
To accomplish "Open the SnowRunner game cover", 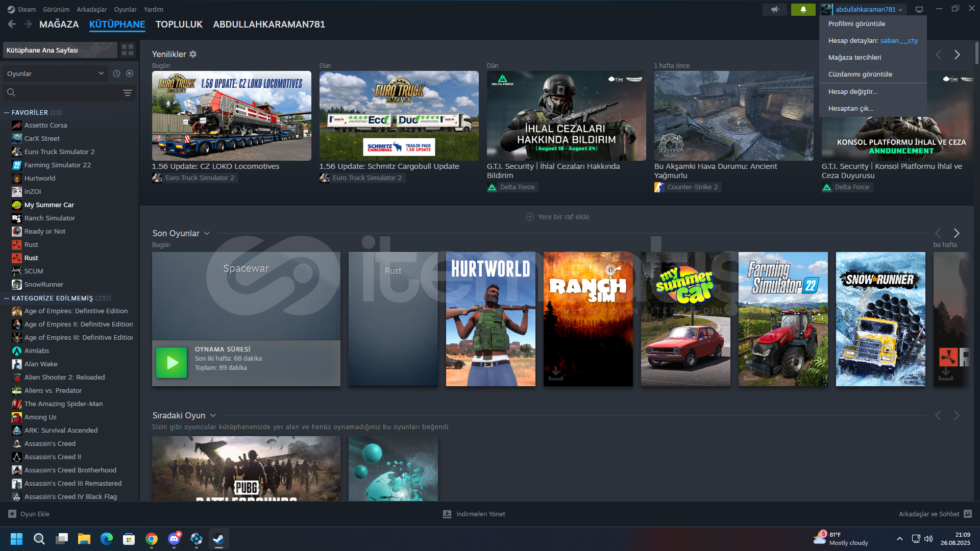I will pyautogui.click(x=880, y=319).
